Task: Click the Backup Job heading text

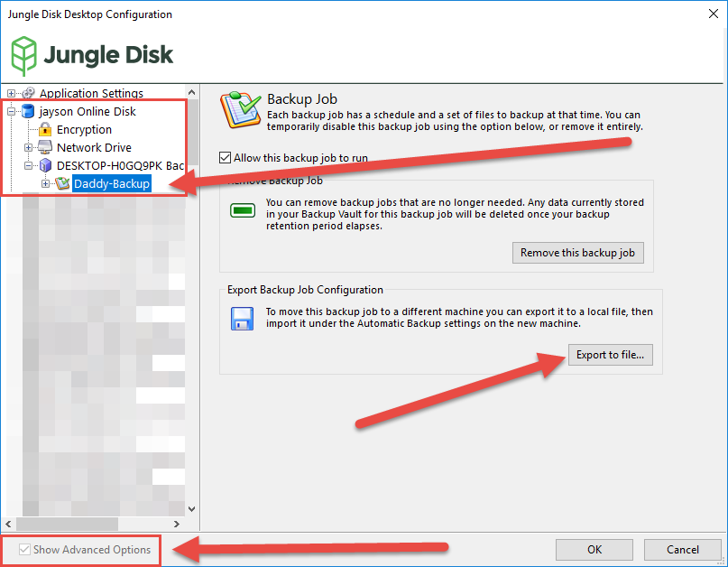Action: pos(302,99)
